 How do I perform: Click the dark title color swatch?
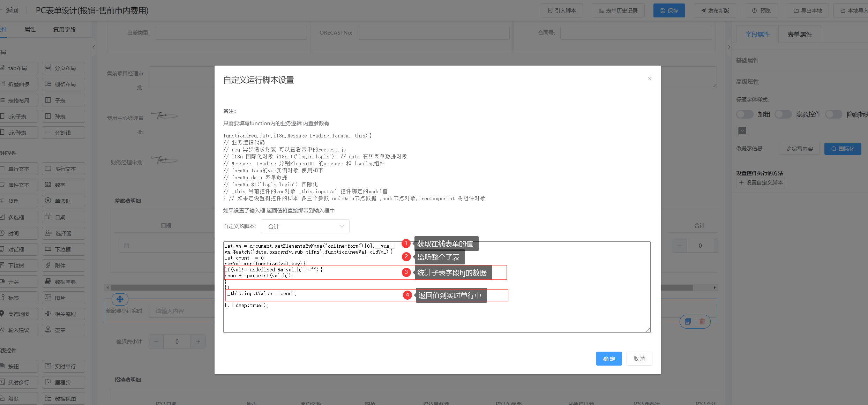click(x=742, y=131)
